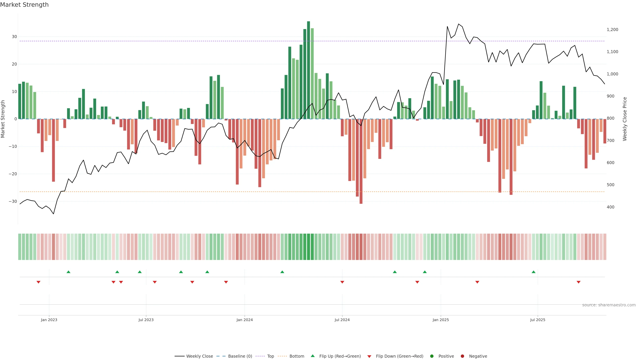The width and height of the screenshot is (644, 362).
Task: Click the Positive green dot legend icon
Action: tap(432, 356)
